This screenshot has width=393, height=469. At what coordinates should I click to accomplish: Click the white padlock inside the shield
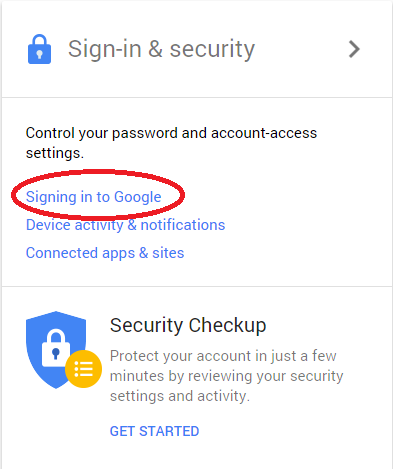pos(56,348)
